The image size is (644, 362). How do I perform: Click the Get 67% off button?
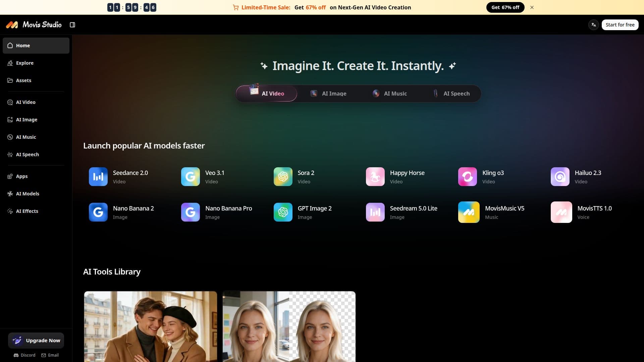505,7
